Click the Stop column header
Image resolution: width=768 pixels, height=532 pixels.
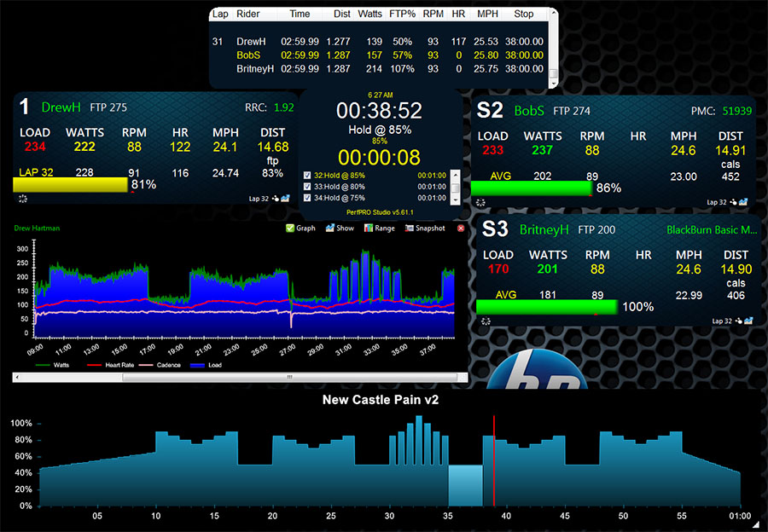click(x=523, y=14)
